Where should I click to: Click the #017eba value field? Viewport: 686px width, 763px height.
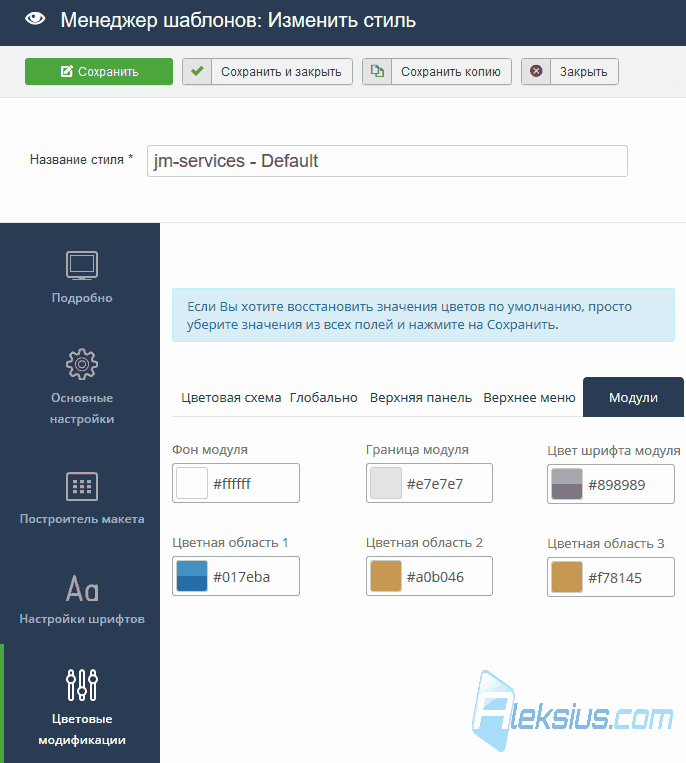pyautogui.click(x=236, y=576)
